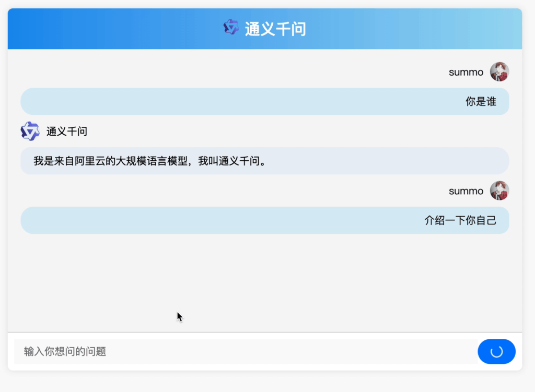Click the header title text 通义千问

[275, 29]
